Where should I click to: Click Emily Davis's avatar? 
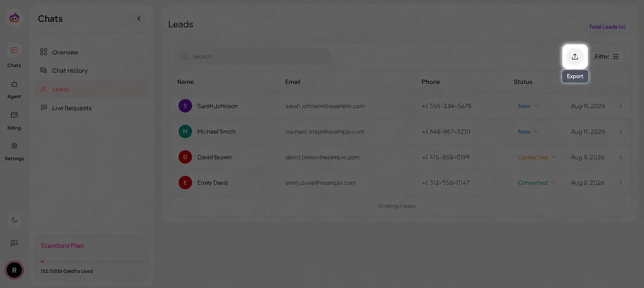(x=185, y=183)
